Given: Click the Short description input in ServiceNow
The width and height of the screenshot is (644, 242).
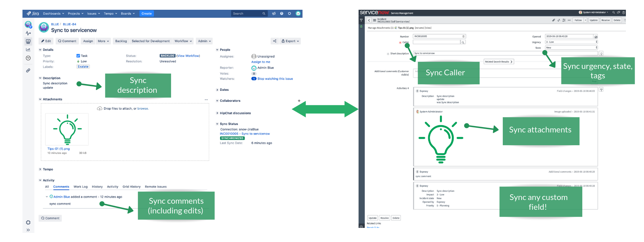Looking at the screenshot, I should click(x=505, y=53).
